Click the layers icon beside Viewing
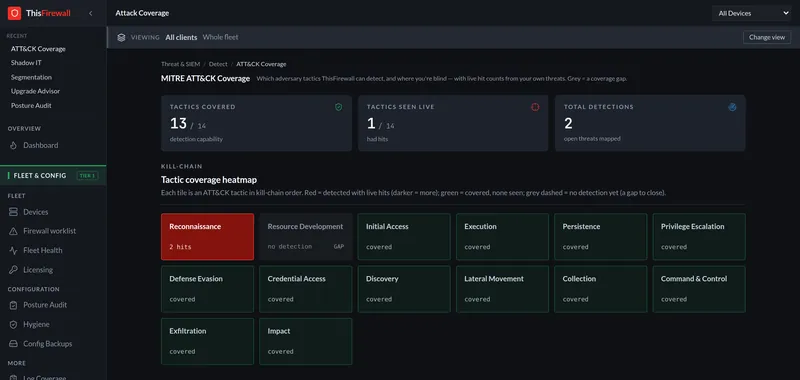 click(121, 37)
